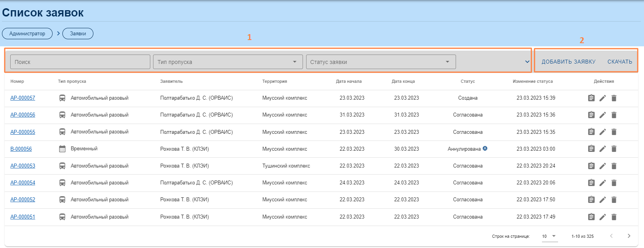
Task: Open details clipboard icon for AP-000057
Action: (591, 98)
